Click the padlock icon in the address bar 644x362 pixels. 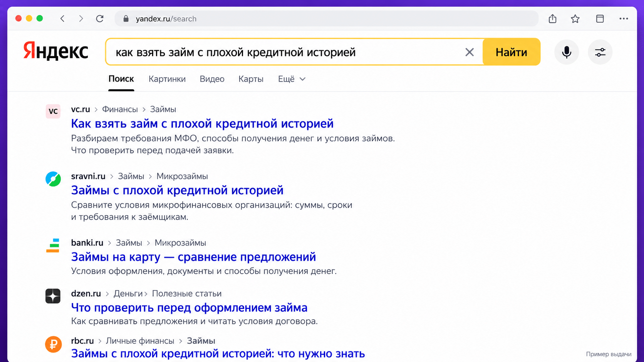click(x=126, y=18)
